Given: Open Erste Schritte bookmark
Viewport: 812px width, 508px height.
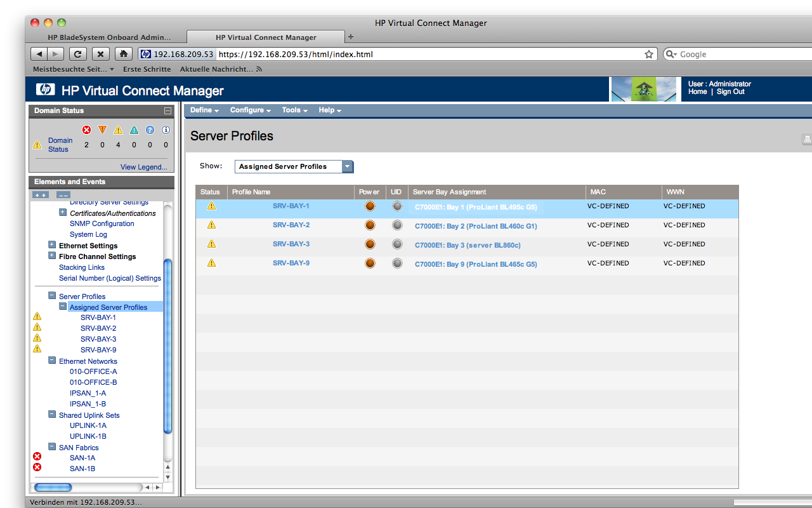Looking at the screenshot, I should (147, 69).
